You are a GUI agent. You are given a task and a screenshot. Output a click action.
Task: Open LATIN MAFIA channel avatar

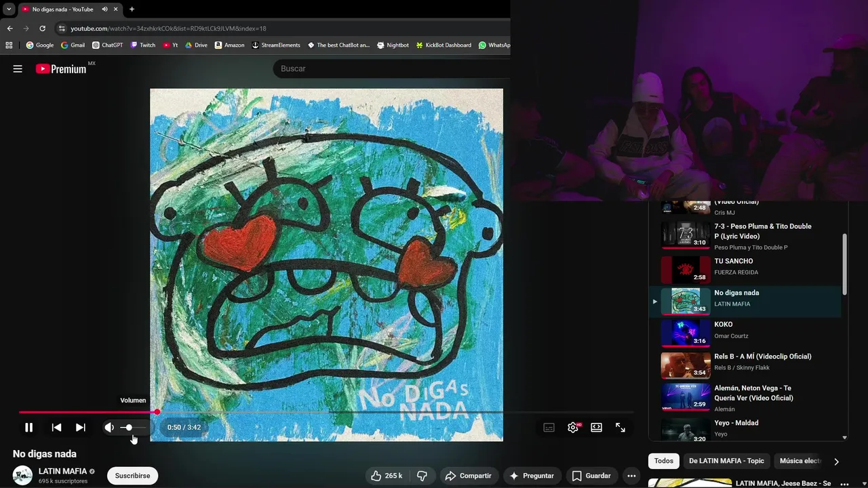pyautogui.click(x=22, y=475)
